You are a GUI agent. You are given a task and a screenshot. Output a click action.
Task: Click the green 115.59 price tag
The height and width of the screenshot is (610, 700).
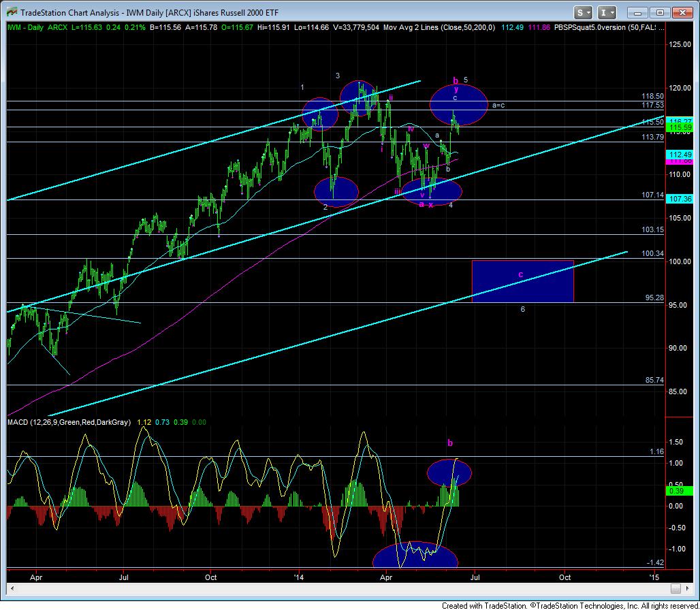coord(680,129)
